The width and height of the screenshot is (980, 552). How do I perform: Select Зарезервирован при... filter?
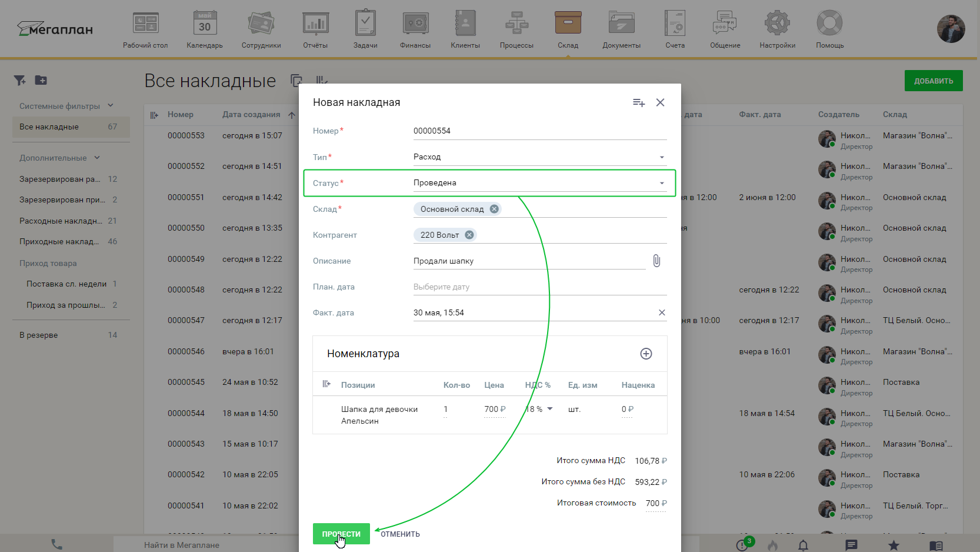pos(71,199)
